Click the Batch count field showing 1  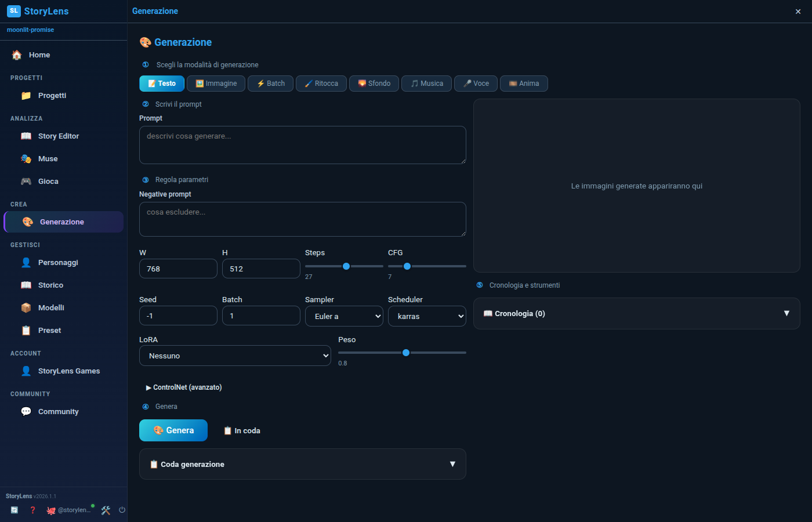point(261,316)
